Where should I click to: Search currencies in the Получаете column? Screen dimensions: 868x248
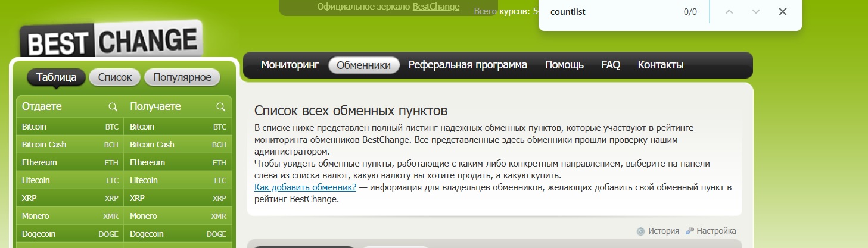[220, 107]
